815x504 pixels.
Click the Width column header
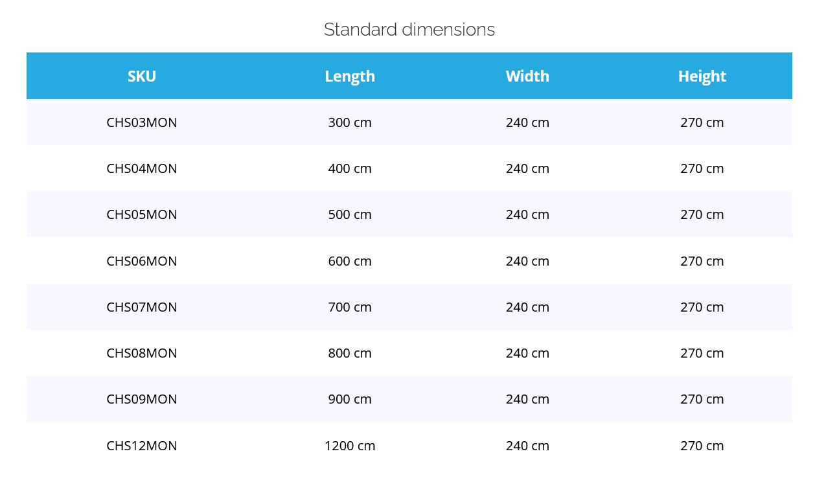[x=527, y=76]
